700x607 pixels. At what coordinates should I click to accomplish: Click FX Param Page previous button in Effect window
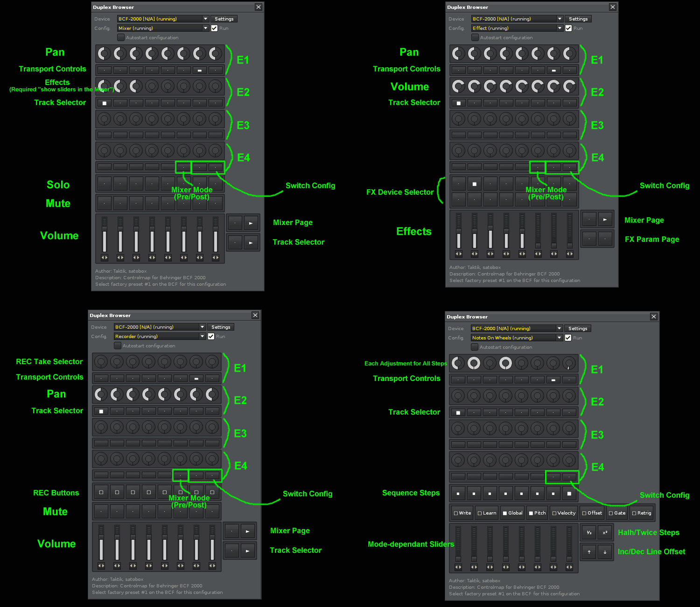589,239
